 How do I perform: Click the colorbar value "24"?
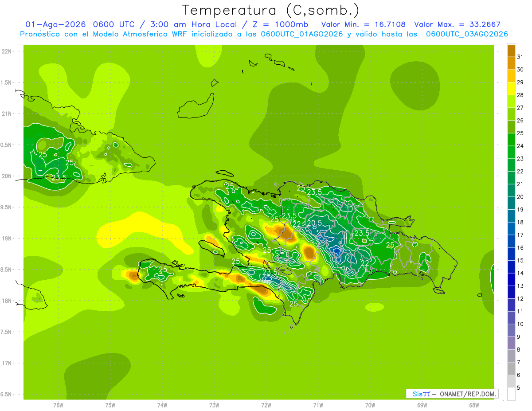click(520, 146)
